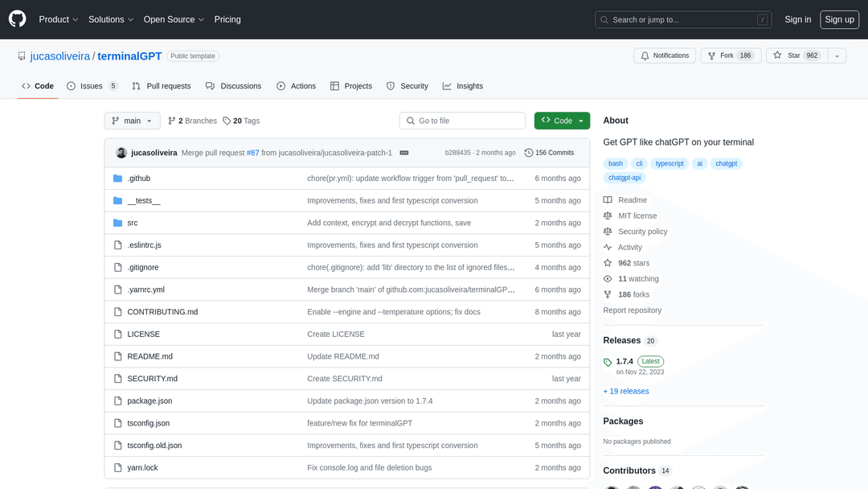The image size is (868, 489).
Task: Open the .gitignore file
Action: pos(143,268)
